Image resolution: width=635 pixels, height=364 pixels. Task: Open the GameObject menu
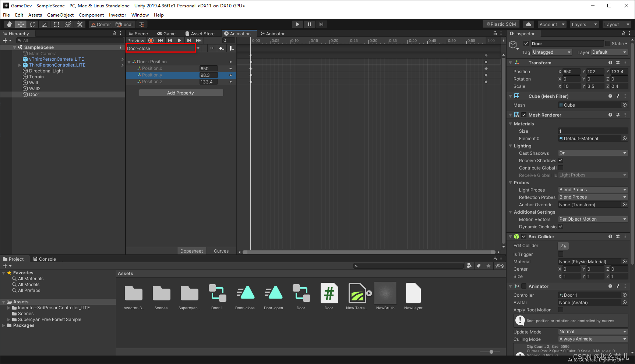60,15
